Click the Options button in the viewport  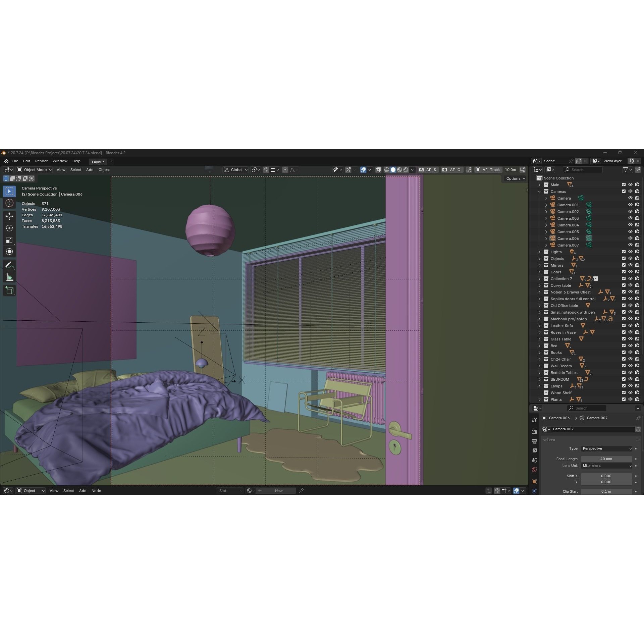click(x=515, y=178)
